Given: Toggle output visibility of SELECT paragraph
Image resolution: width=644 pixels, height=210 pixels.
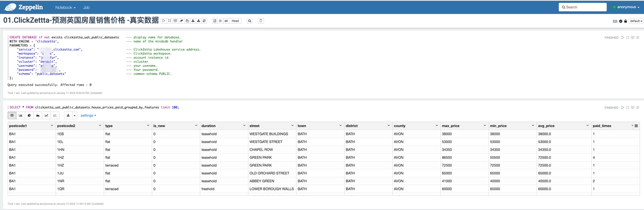Looking at the screenshot, I should click(633, 107).
